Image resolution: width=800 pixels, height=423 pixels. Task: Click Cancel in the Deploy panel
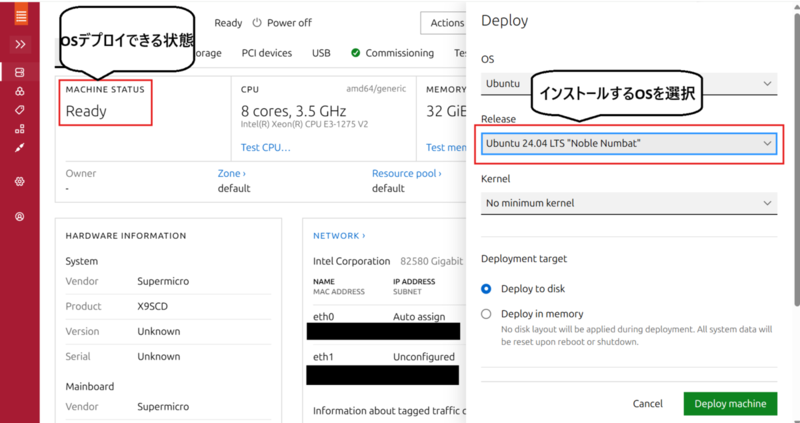(x=648, y=404)
